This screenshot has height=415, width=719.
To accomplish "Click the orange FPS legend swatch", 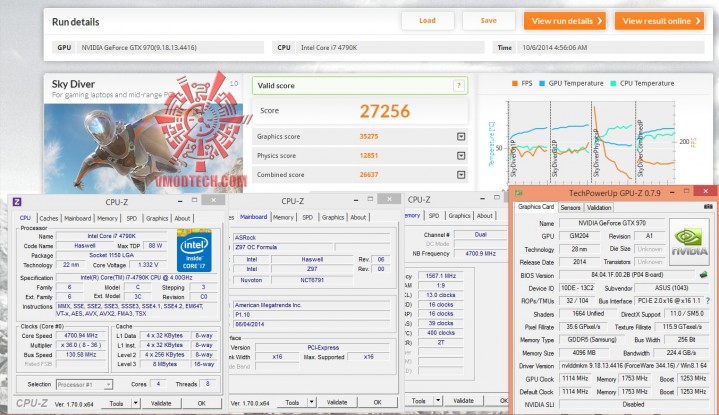I will tap(515, 83).
